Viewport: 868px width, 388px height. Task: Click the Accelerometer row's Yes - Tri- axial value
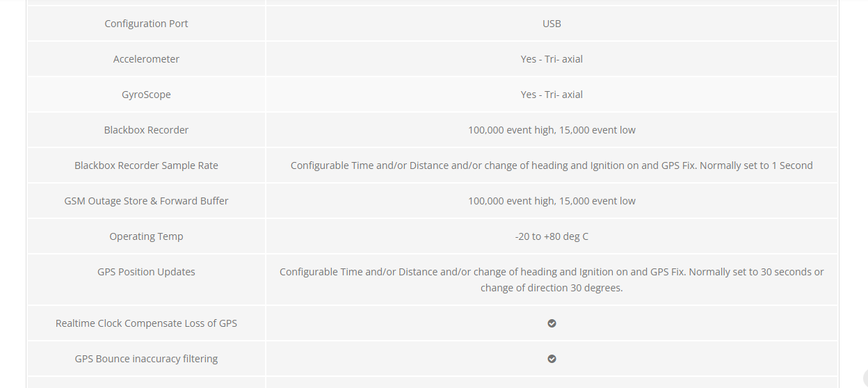point(552,59)
